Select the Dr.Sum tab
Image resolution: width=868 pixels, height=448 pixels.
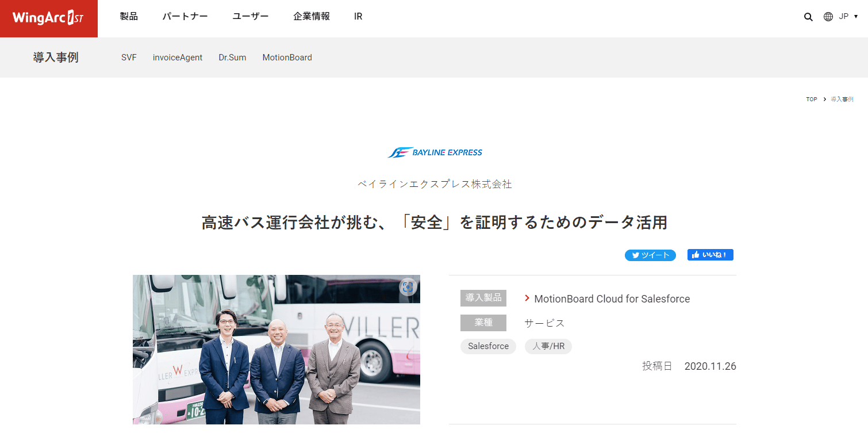click(232, 58)
